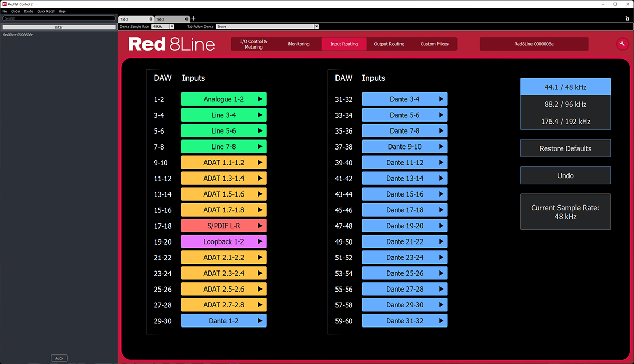The width and height of the screenshot is (634, 364).
Task: Open Line 7-8 input selector
Action: click(x=223, y=147)
